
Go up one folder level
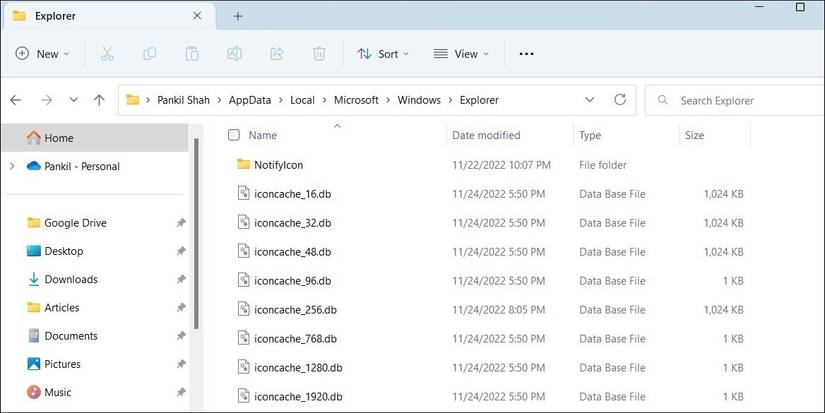click(99, 100)
